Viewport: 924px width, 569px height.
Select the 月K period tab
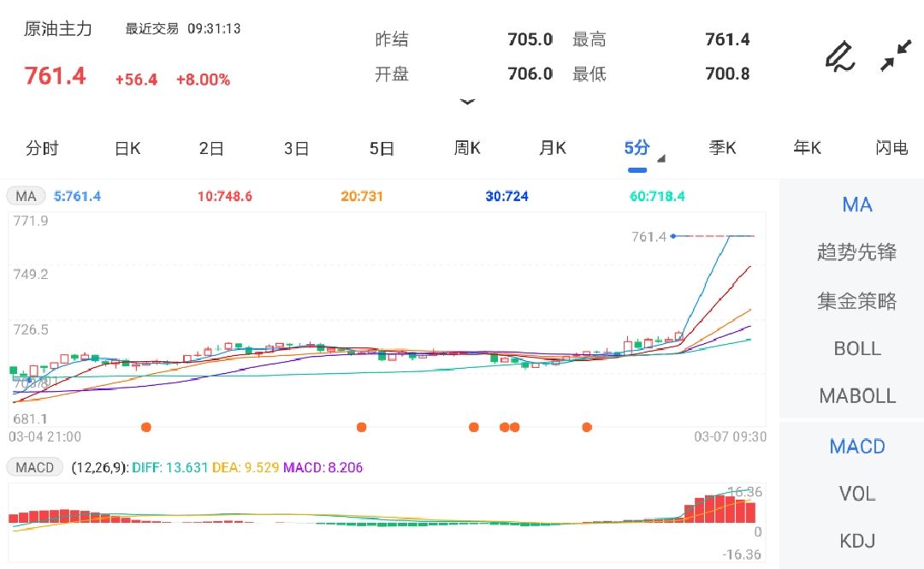click(553, 148)
